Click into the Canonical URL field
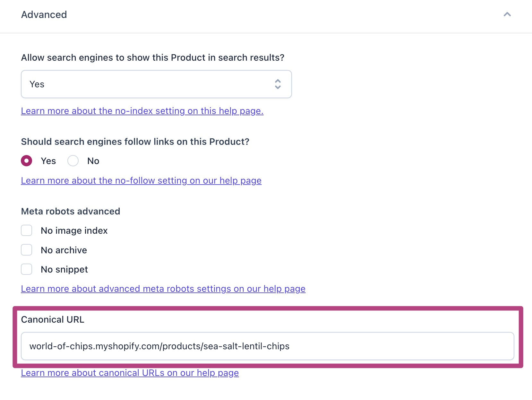Screen dimensions: 532x400 [x=268, y=346]
